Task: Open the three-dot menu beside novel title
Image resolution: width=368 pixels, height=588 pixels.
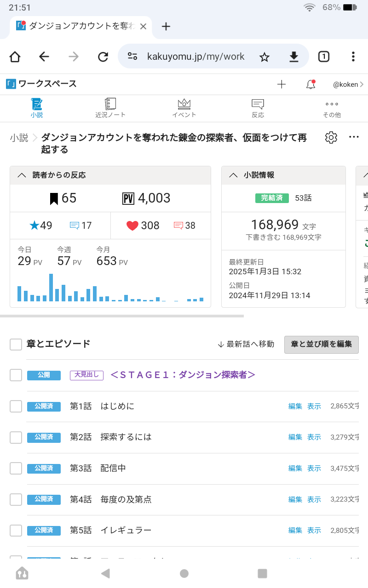Action: pyautogui.click(x=353, y=137)
